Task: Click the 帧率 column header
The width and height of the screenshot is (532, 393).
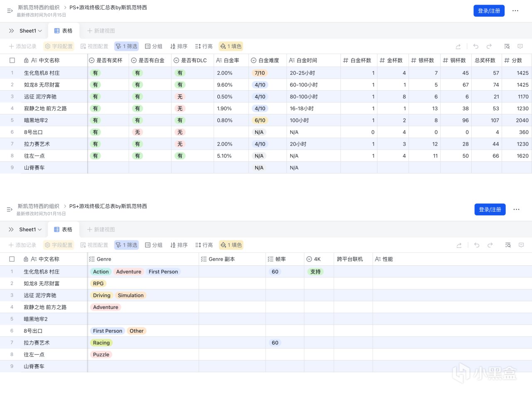Action: tap(285, 259)
